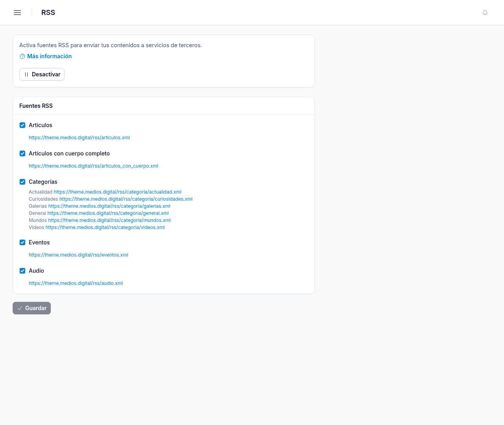Uncheck the Eventos feed checkbox

(x=22, y=242)
